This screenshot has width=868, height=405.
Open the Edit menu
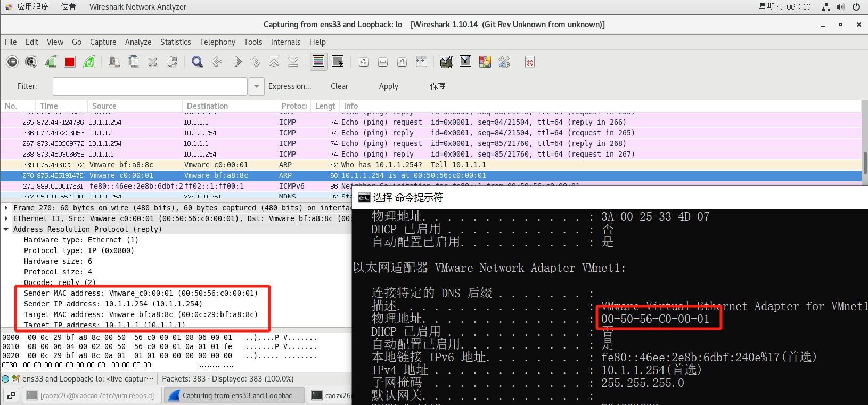32,42
